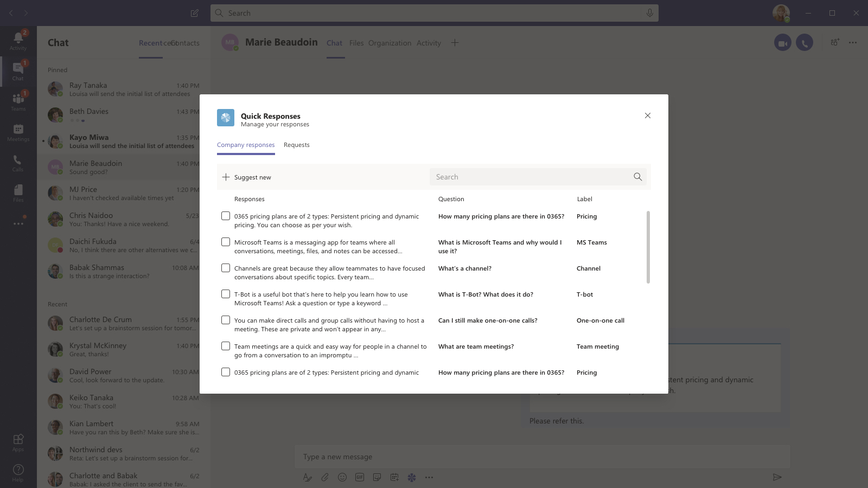Open the Help icon
This screenshot has width=868, height=488.
coord(18,472)
